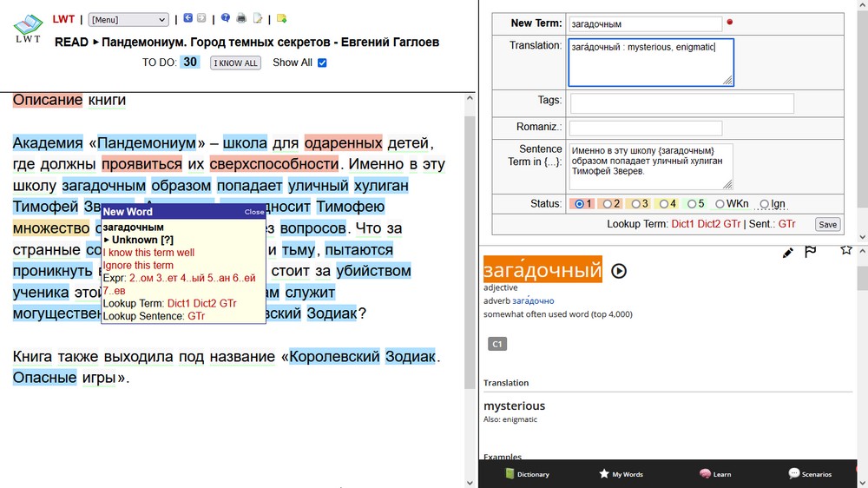
Task: Click the printer icon to print text
Action: pyautogui.click(x=241, y=18)
